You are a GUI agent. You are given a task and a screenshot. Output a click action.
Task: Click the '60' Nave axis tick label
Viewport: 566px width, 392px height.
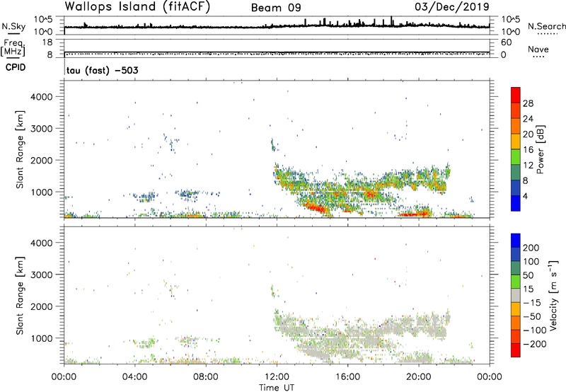(x=506, y=42)
